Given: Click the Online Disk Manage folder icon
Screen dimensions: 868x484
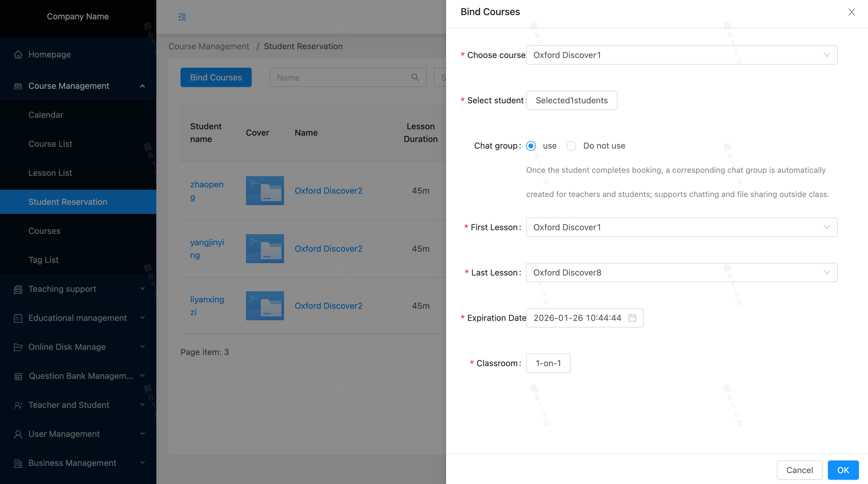Looking at the screenshot, I should point(18,347).
